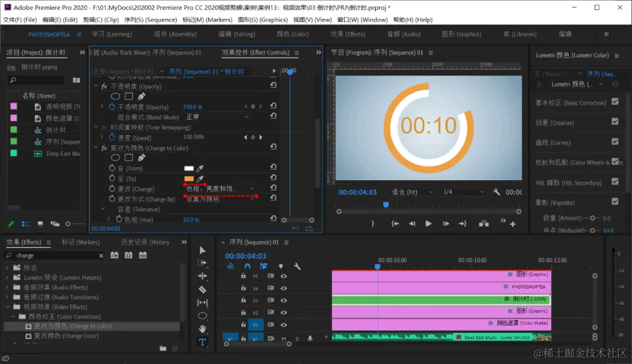Pick To color with eyedropper
This screenshot has width=632, height=364.
tap(200, 178)
